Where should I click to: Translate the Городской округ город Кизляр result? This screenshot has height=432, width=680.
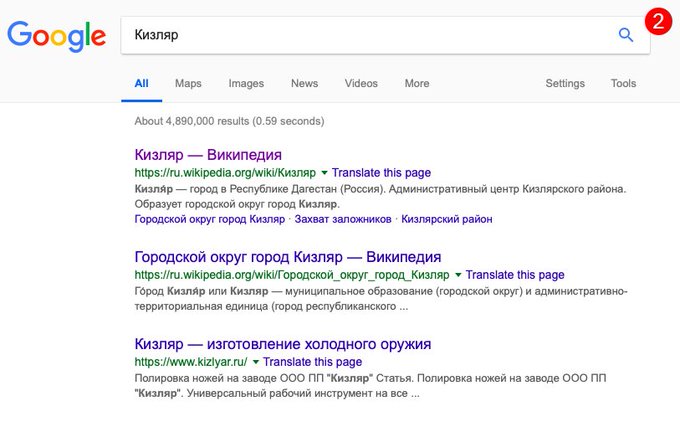tap(515, 275)
